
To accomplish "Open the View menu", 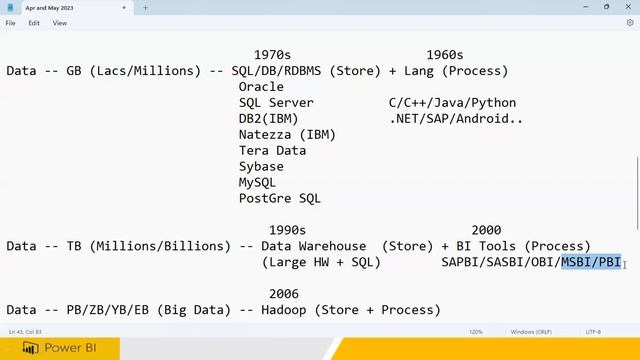I will (x=60, y=23).
